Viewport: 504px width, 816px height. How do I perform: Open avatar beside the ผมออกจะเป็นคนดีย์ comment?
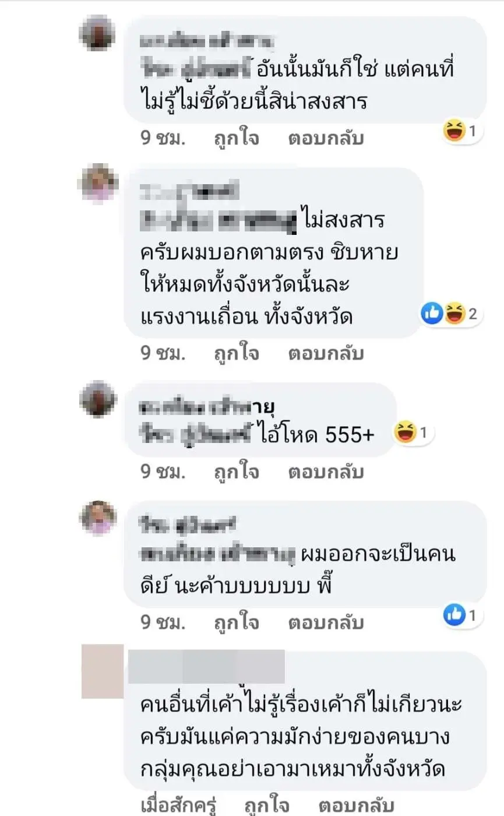pyautogui.click(x=98, y=518)
